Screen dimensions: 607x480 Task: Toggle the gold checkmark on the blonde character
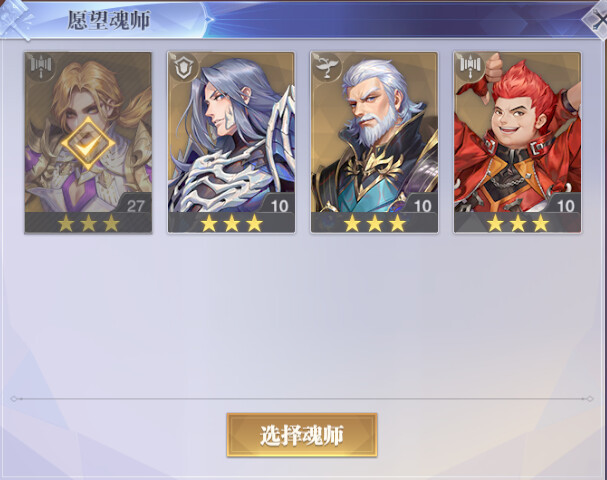88,144
